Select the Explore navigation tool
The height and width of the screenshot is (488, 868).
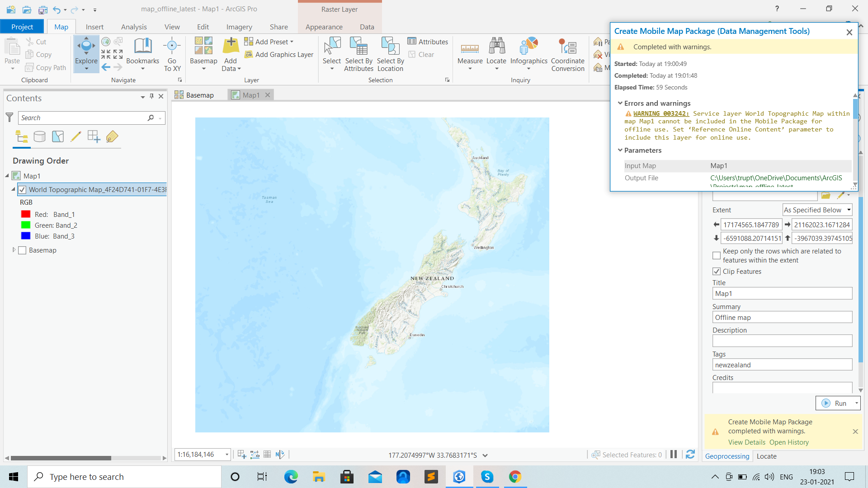(x=86, y=51)
